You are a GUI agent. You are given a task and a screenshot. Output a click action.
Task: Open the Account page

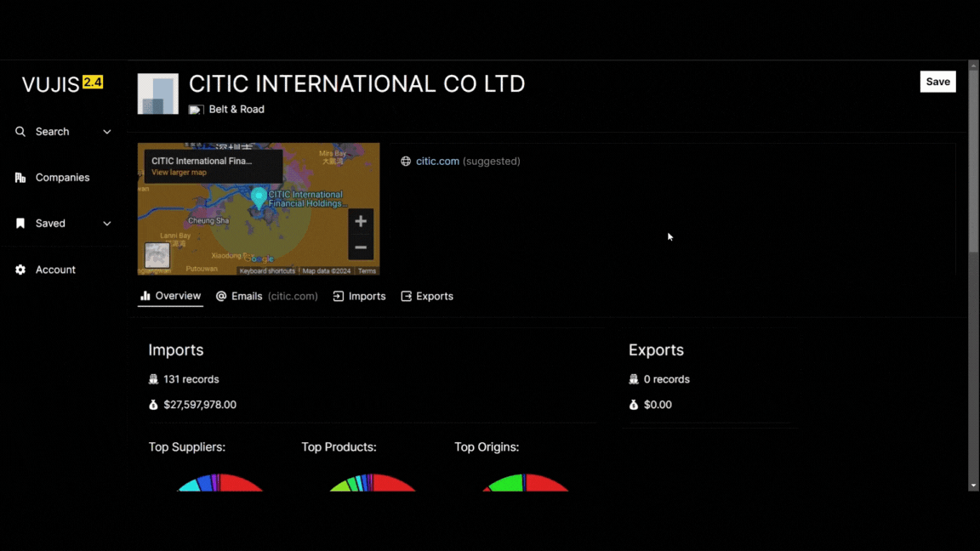(x=55, y=270)
